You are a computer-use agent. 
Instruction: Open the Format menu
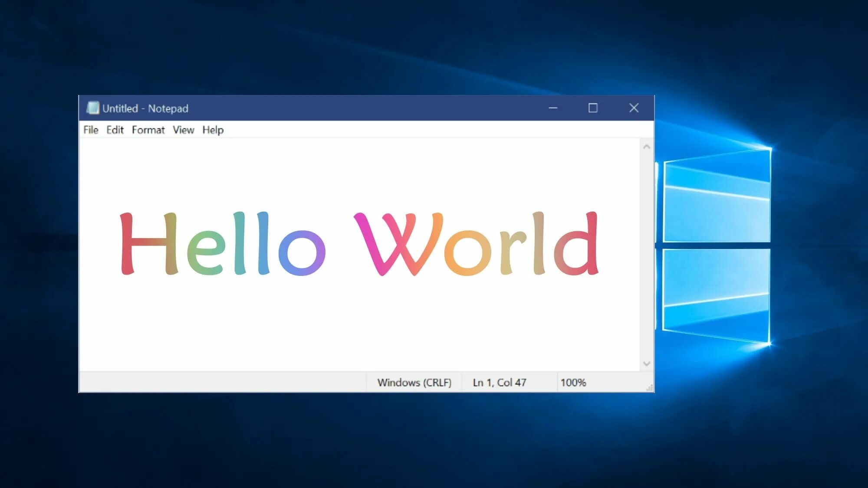pyautogui.click(x=148, y=130)
